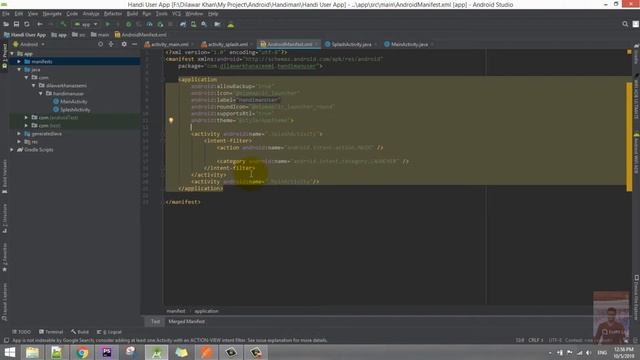
Task: Click the Profile app icon
Action: click(x=149, y=24)
